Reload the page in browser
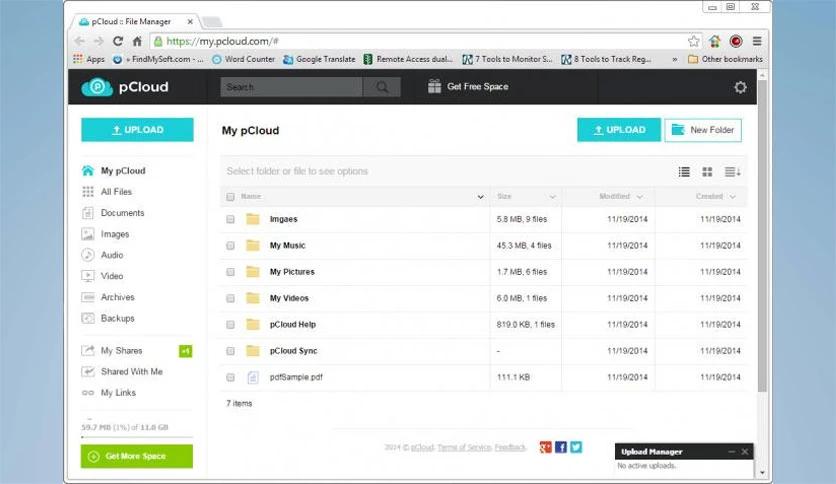836x484 pixels. click(x=118, y=41)
